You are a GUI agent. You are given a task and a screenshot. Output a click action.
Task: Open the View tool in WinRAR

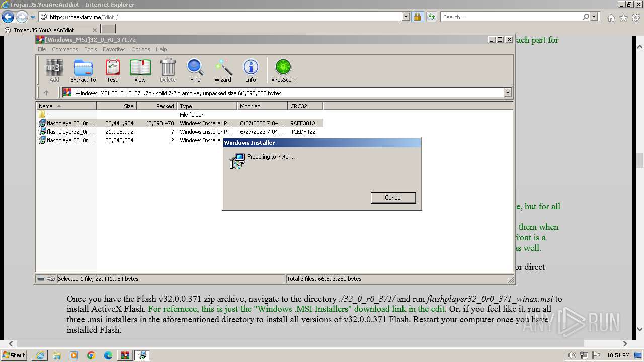click(x=140, y=70)
